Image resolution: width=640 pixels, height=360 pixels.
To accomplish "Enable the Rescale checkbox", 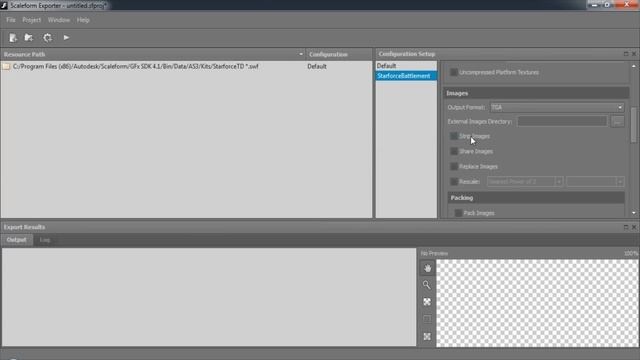I will (453, 182).
